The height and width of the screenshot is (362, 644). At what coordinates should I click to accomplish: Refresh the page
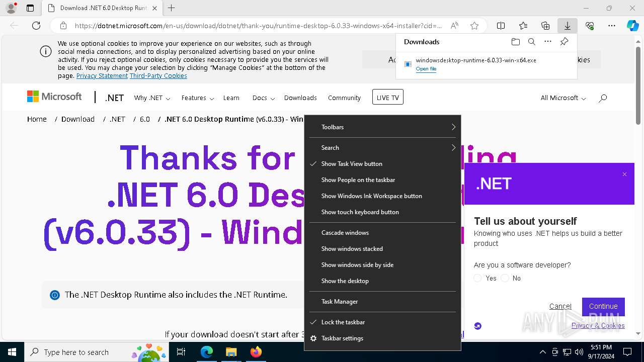pyautogui.click(x=36, y=26)
